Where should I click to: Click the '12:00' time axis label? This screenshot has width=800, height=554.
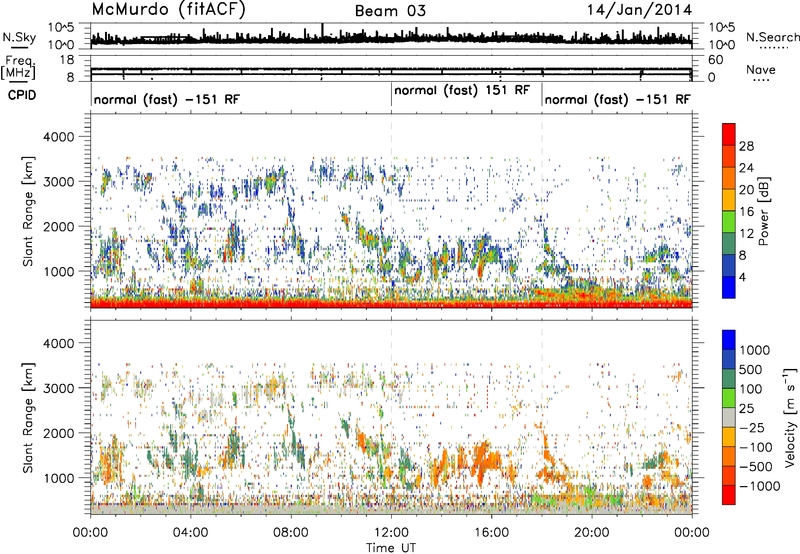391,533
